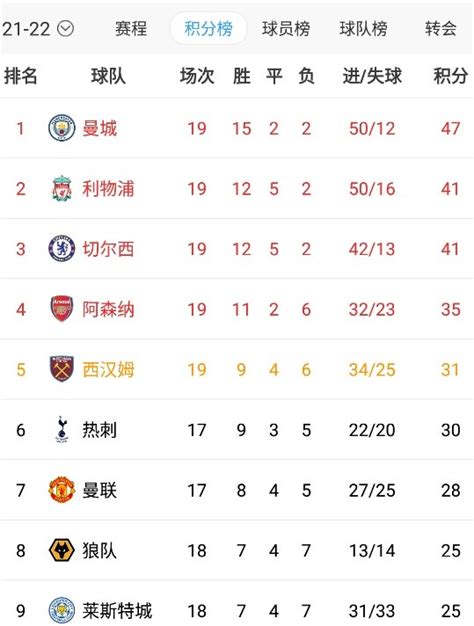This screenshot has width=474, height=626.
Task: Click the 积分 column header
Action: 451,76
